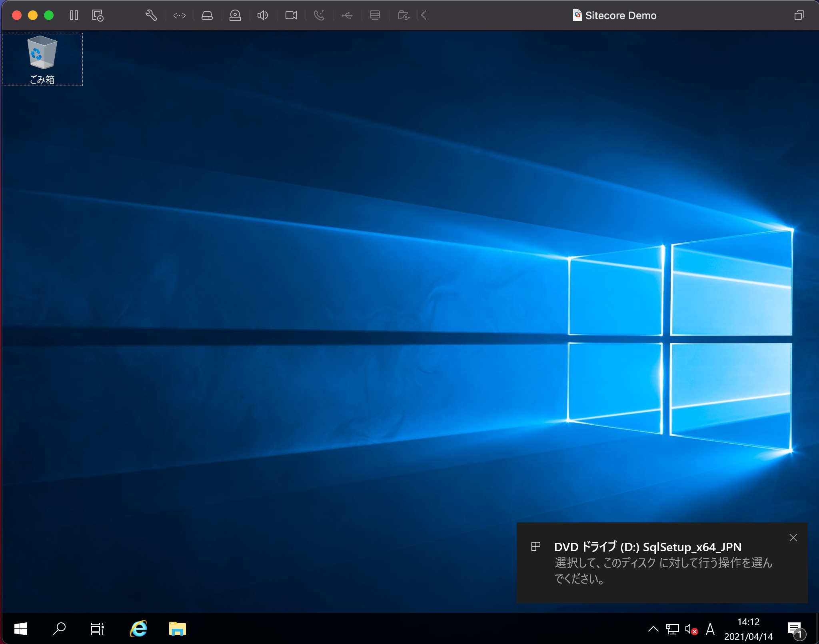Enter full screen with green button
This screenshot has width=819, height=644.
pos(49,16)
